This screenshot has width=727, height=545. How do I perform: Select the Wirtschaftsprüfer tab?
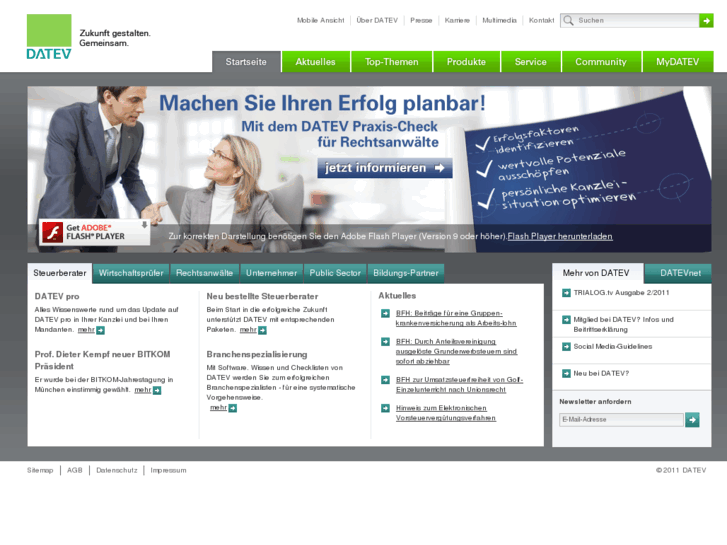tap(131, 273)
